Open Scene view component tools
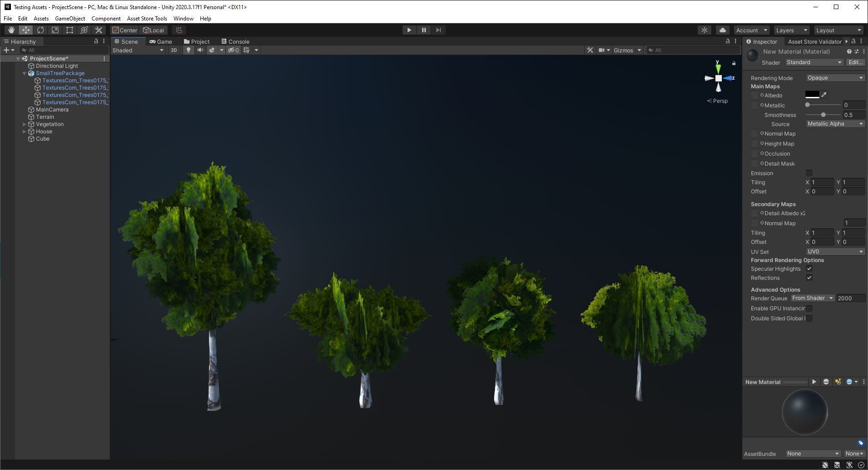This screenshot has width=868, height=470. click(590, 50)
